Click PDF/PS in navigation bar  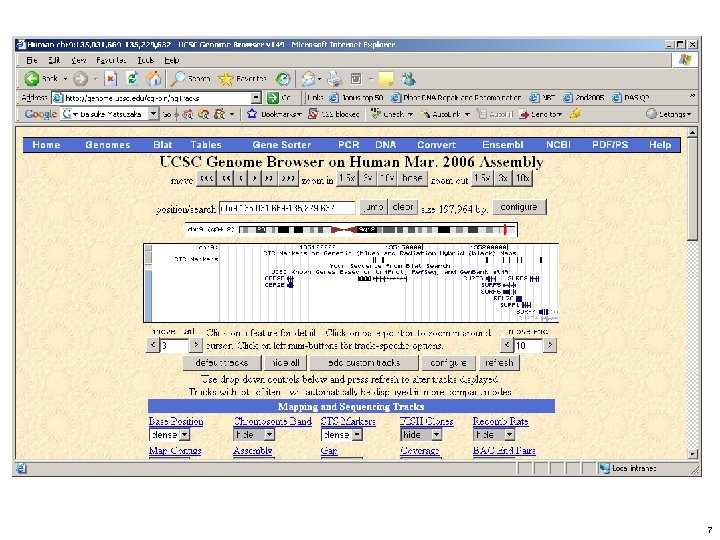coord(610,145)
